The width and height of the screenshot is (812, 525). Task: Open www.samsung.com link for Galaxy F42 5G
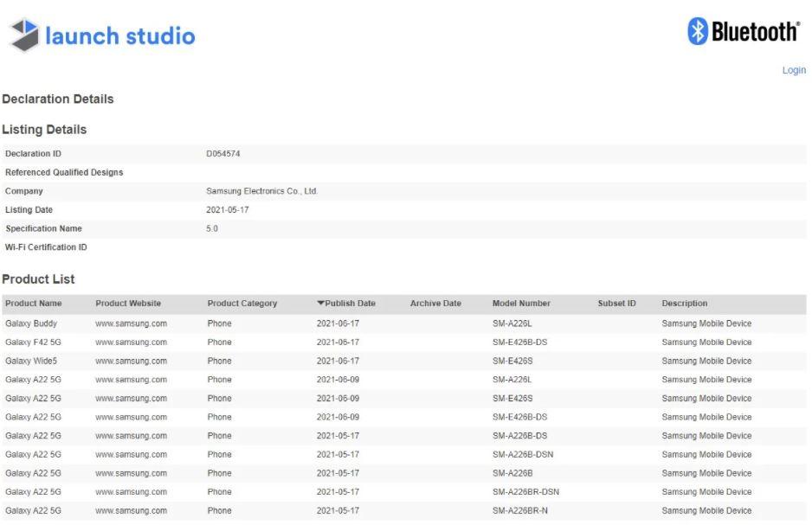(x=131, y=342)
